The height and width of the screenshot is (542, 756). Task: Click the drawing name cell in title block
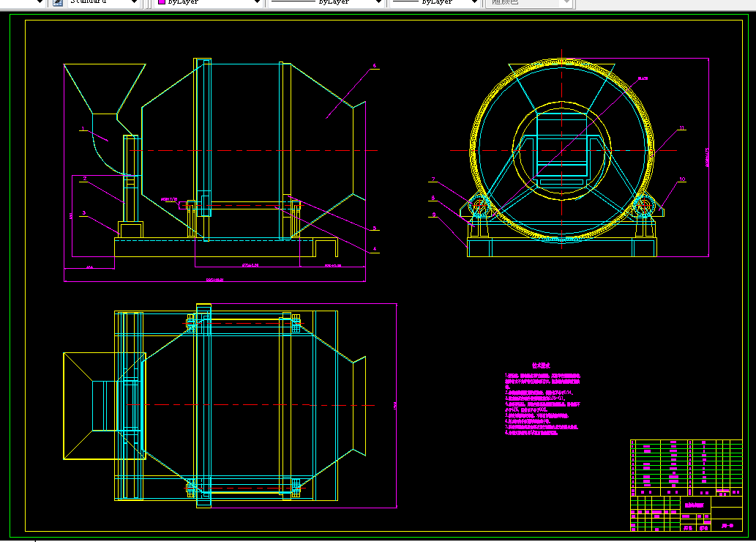pyautogui.click(x=695, y=505)
